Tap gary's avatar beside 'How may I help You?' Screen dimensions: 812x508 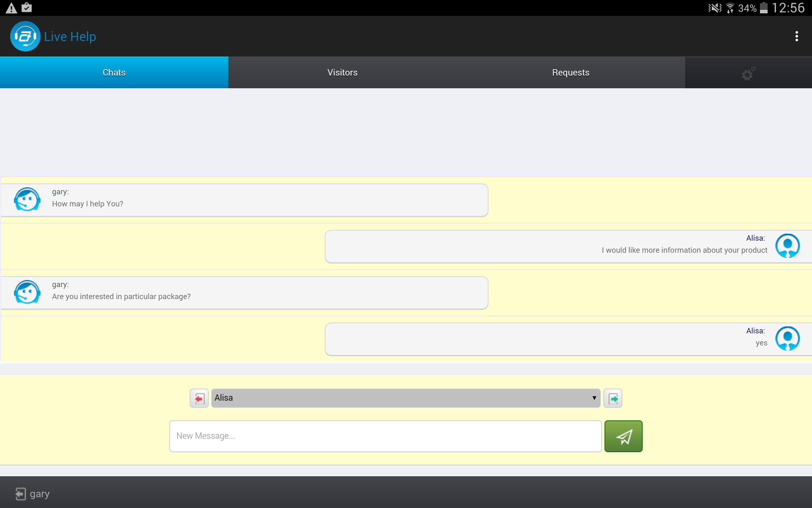tap(27, 199)
